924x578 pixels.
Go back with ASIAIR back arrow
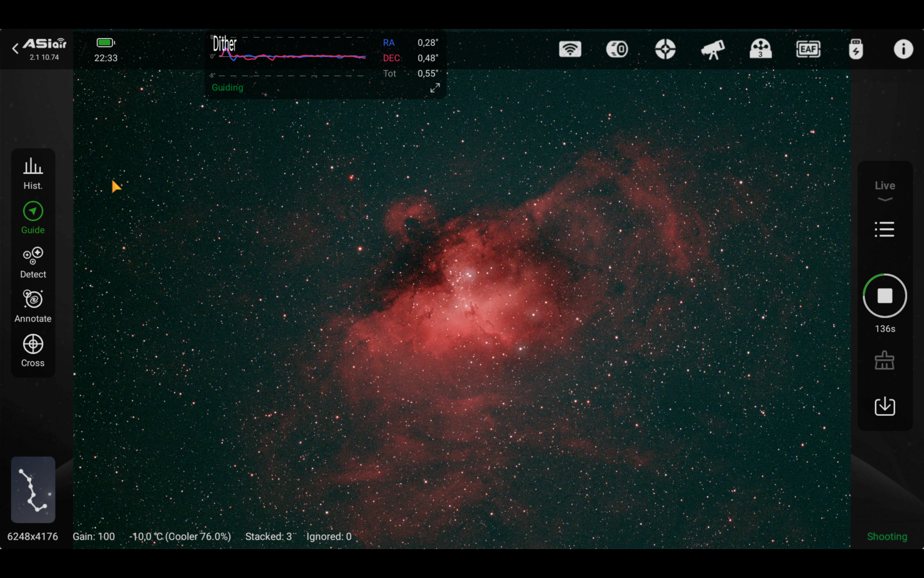point(15,49)
